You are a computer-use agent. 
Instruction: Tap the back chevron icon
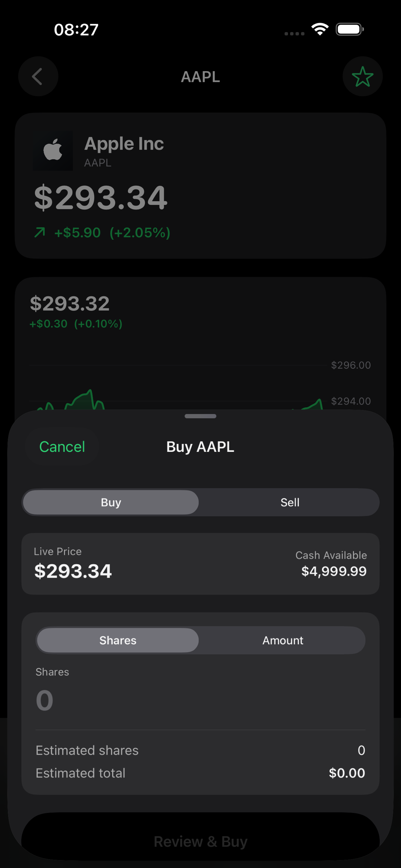click(x=38, y=77)
